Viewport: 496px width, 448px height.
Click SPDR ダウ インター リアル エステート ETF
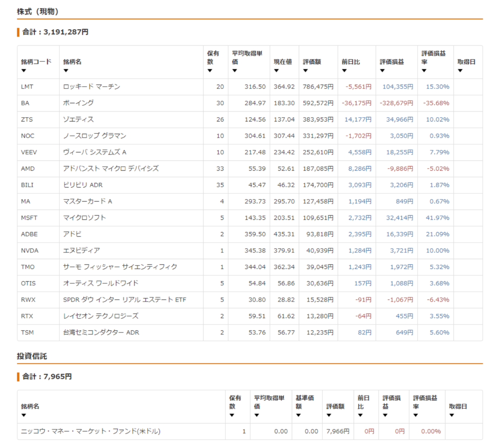click(x=124, y=300)
